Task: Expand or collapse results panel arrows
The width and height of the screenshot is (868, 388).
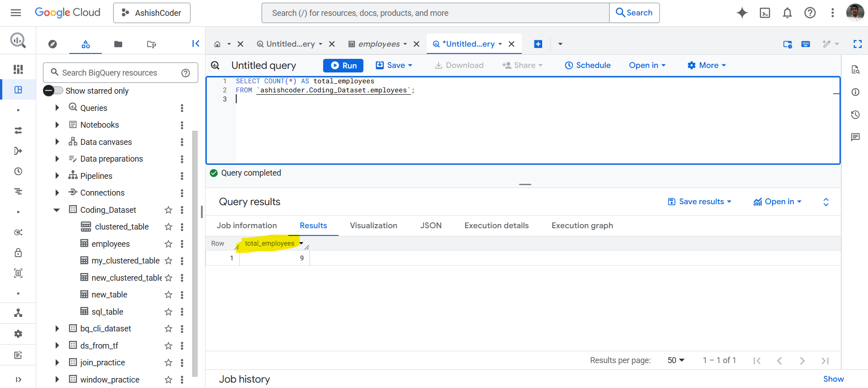Action: click(826, 202)
